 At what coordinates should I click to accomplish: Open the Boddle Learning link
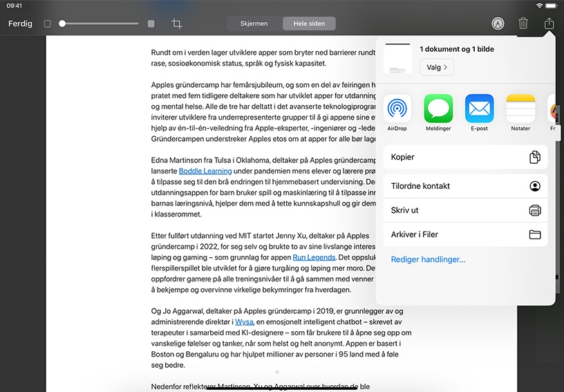(x=205, y=171)
